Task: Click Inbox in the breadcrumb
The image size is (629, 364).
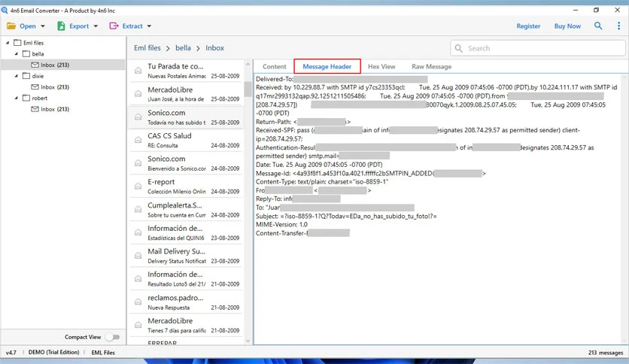Action: point(214,47)
